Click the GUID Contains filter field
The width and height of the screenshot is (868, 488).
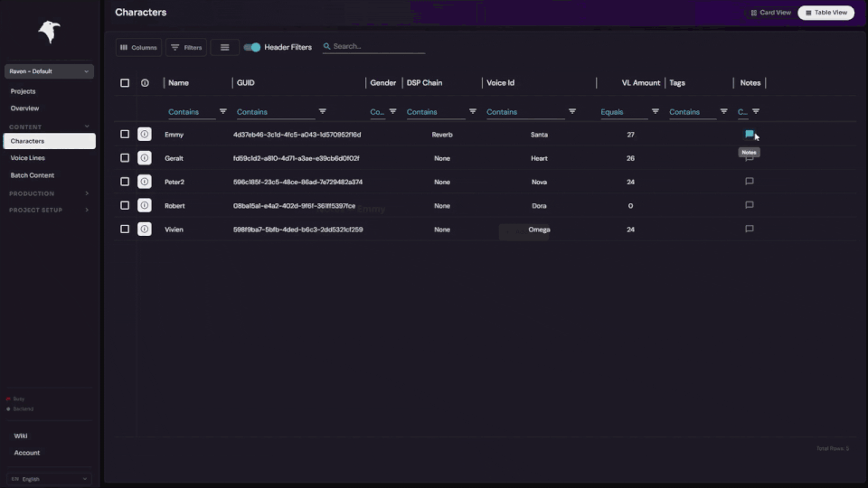tap(275, 112)
